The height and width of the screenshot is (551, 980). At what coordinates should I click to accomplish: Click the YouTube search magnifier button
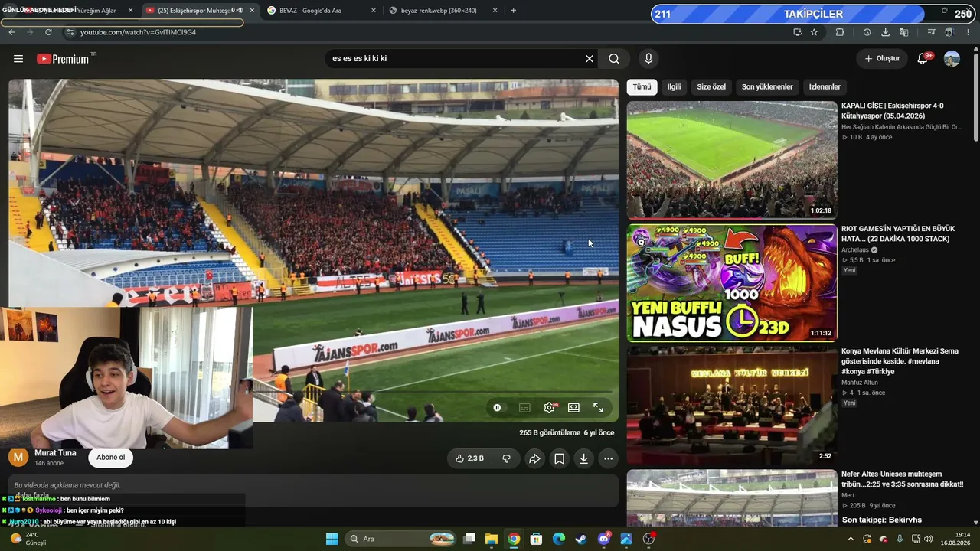pos(614,59)
